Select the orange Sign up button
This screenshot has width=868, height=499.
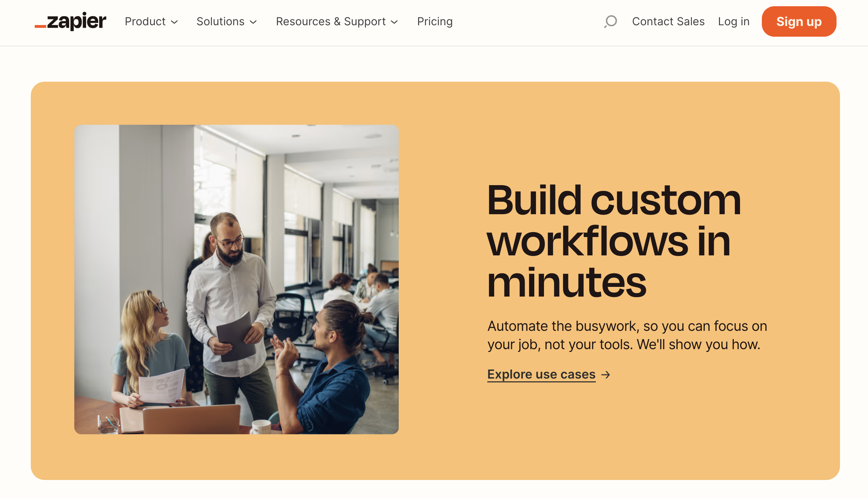point(798,21)
